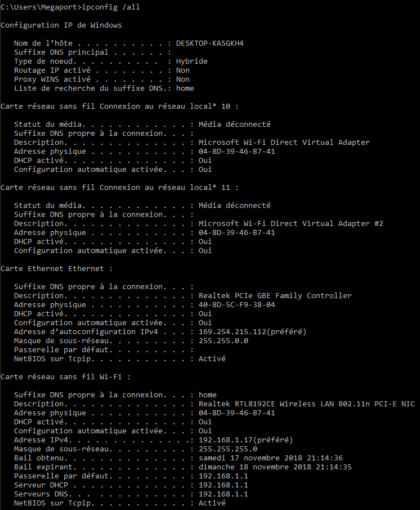Image resolution: width=420 pixels, height=510 pixels.
Task: Click the subnet mask value 255.255.255.0
Action: (227, 449)
